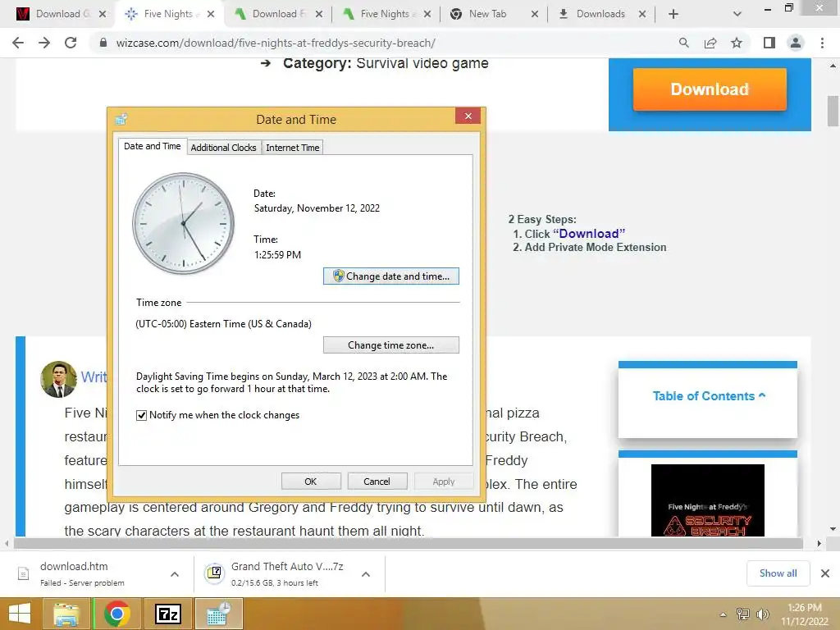Collapse the Table of Contents
Viewport: 840px width, 630px height.
tap(709, 396)
